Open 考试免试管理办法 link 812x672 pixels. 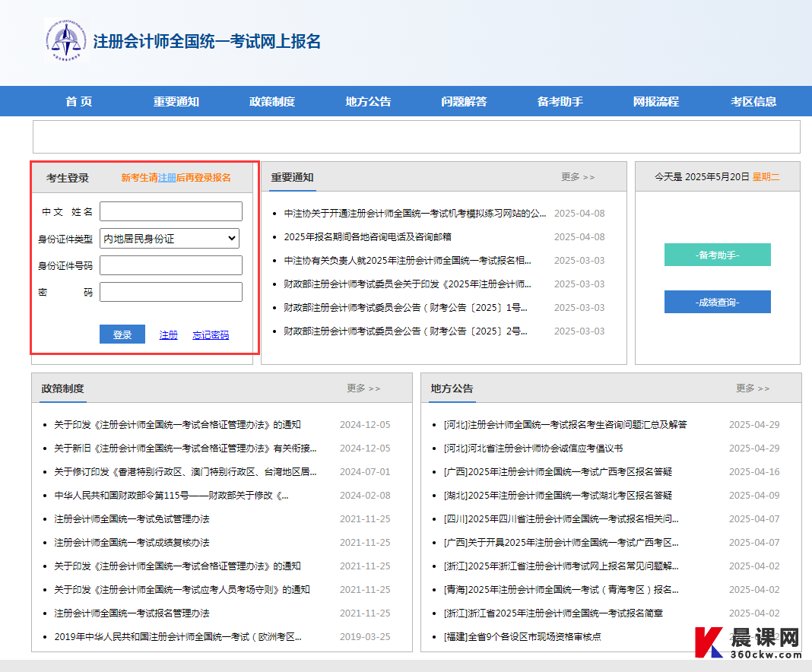click(x=132, y=518)
